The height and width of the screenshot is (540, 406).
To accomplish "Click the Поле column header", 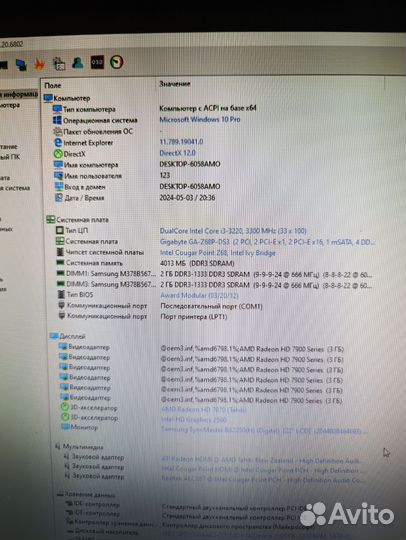I will [53, 85].
